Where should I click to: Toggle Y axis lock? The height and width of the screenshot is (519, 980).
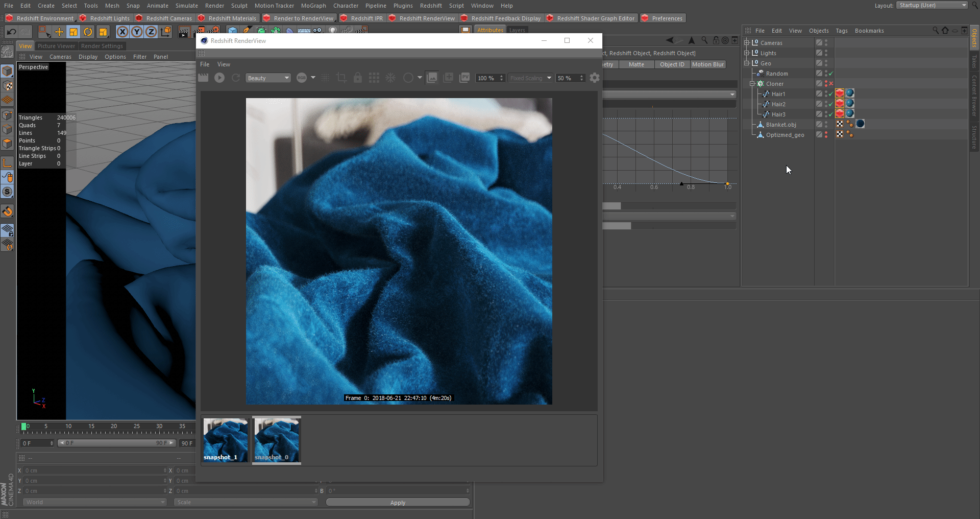pyautogui.click(x=137, y=32)
